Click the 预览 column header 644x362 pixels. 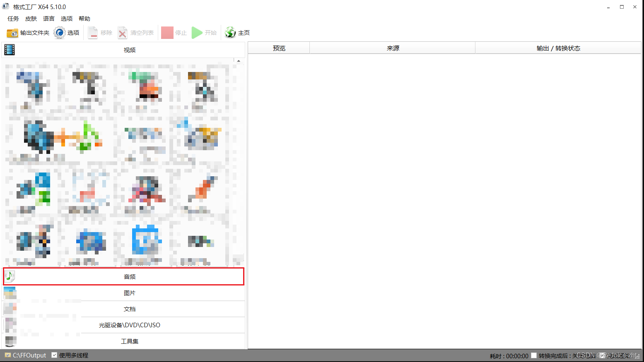pyautogui.click(x=279, y=48)
